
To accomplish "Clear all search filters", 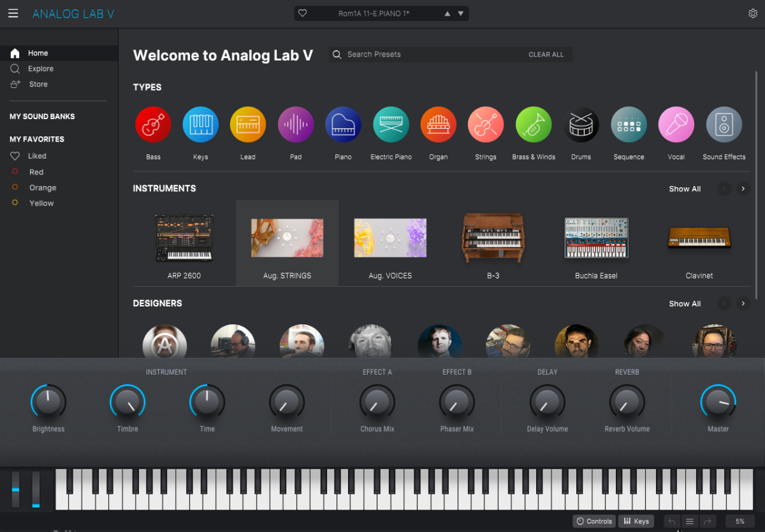I will (546, 55).
